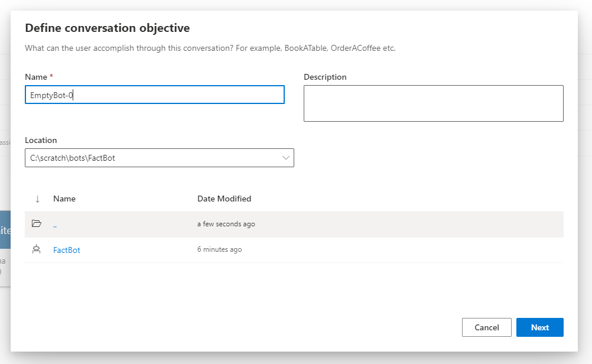Expand the C:\scratch\bots\FactBot location selector
The image size is (592, 364).
click(x=286, y=158)
